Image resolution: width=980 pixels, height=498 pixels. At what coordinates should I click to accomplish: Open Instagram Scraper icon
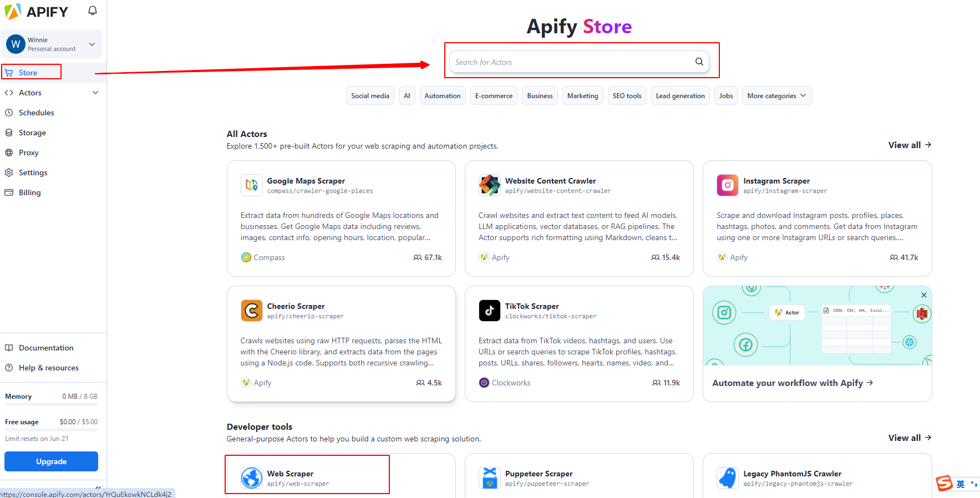point(727,185)
